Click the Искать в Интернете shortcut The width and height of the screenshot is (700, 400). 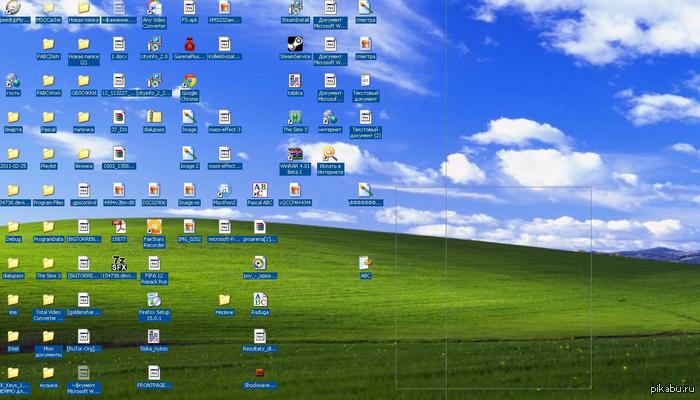(x=330, y=154)
